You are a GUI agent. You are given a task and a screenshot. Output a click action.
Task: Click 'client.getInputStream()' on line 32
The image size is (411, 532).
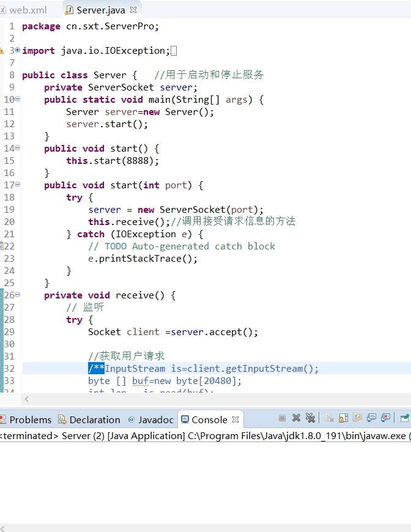tap(250, 369)
